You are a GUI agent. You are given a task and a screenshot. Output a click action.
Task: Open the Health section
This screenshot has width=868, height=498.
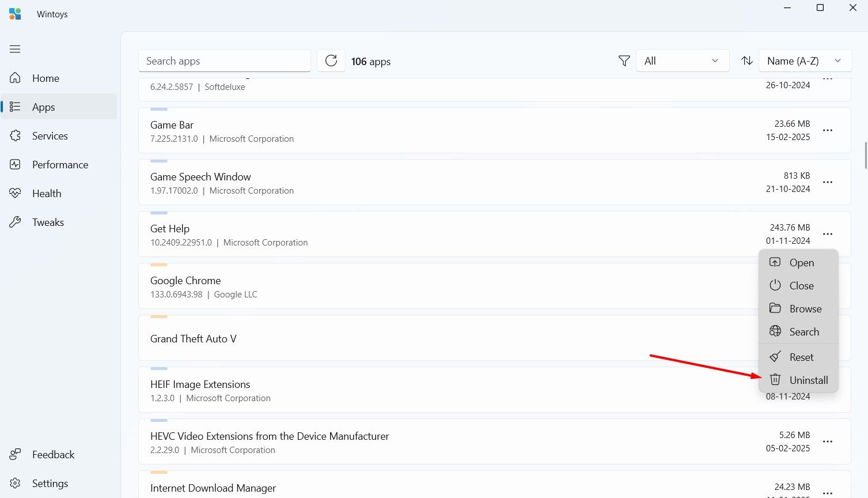pyautogui.click(x=59, y=193)
